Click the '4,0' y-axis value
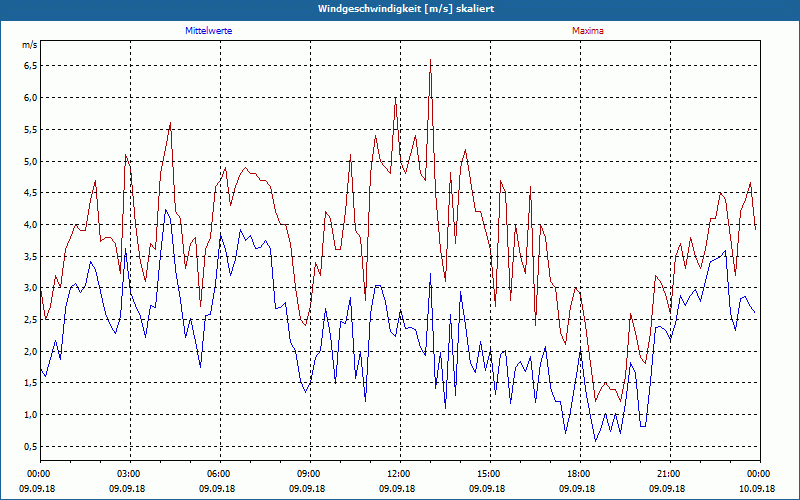This screenshot has width=800, height=500. pyautogui.click(x=31, y=224)
